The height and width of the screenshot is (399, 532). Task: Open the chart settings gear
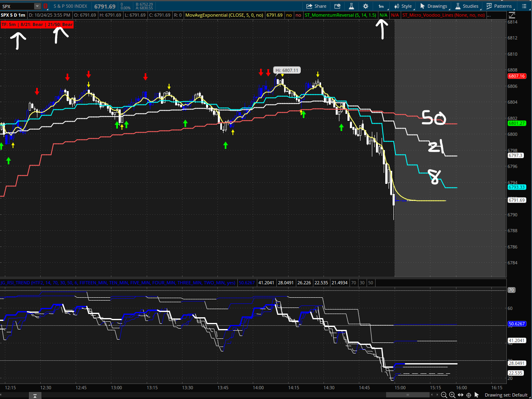(365, 6)
